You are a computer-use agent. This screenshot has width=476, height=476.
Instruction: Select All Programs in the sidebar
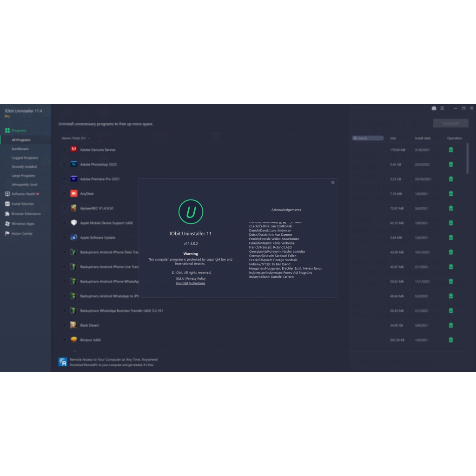tap(21, 140)
